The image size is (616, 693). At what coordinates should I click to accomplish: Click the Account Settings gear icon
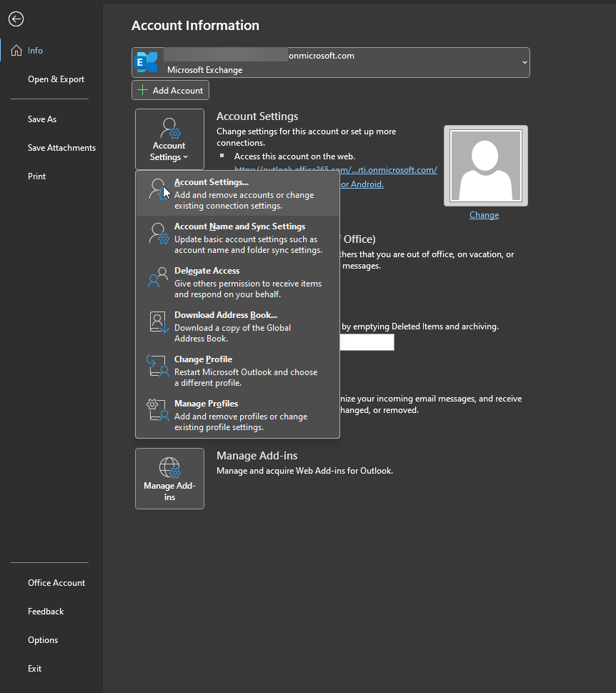click(x=169, y=129)
